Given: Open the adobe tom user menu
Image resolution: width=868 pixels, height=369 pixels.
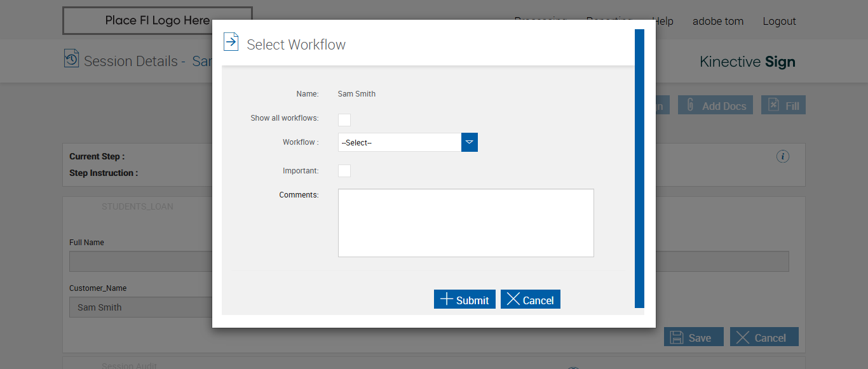Looking at the screenshot, I should coord(717,21).
